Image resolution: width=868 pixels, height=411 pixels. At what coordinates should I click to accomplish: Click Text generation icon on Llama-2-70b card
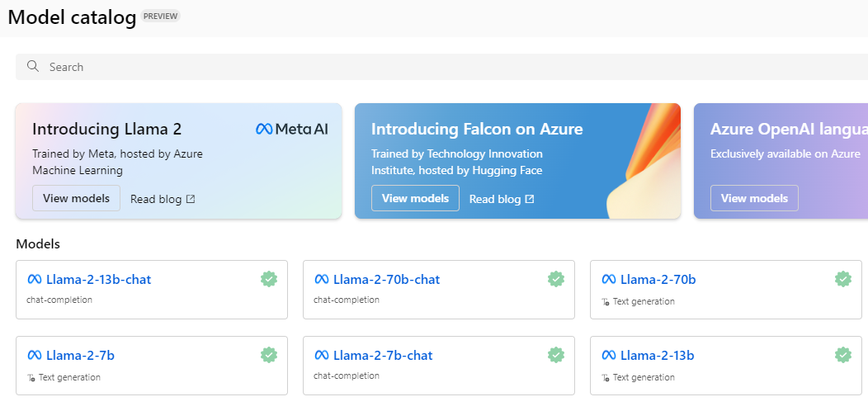click(606, 302)
